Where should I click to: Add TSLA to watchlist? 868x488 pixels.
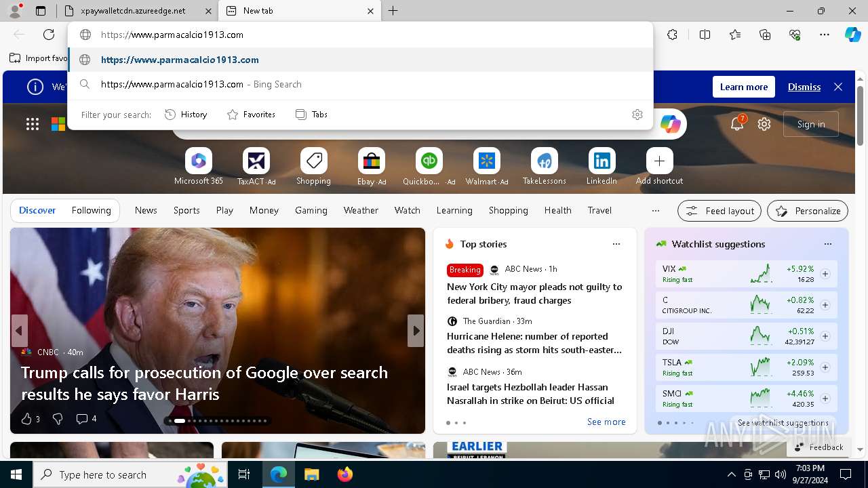coord(825,367)
